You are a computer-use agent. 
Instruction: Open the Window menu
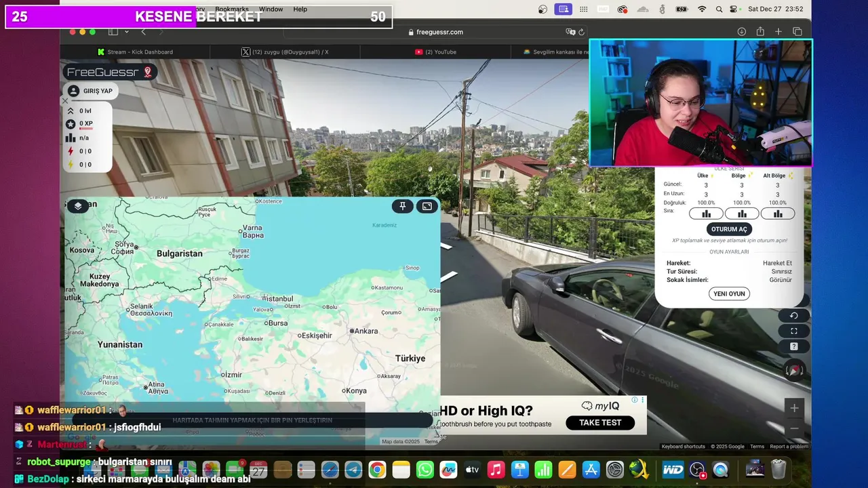coord(271,9)
